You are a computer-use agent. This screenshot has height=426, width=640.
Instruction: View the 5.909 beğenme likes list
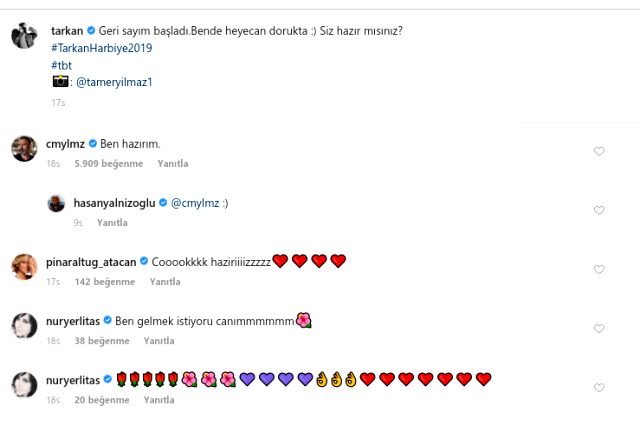[109, 164]
